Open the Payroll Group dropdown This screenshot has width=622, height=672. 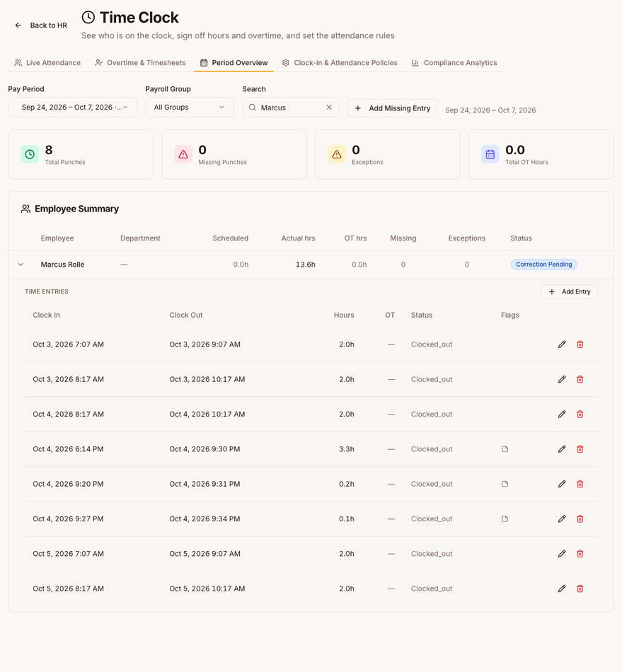190,107
